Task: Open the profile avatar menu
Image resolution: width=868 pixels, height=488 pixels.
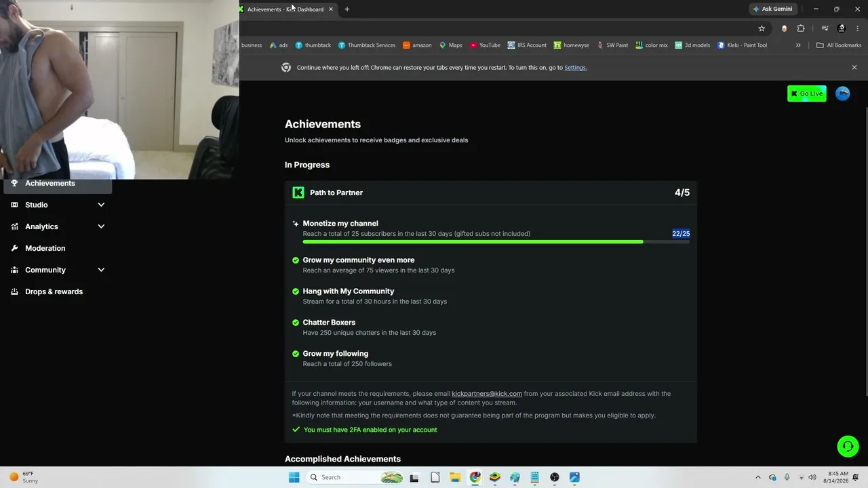Action: point(843,94)
